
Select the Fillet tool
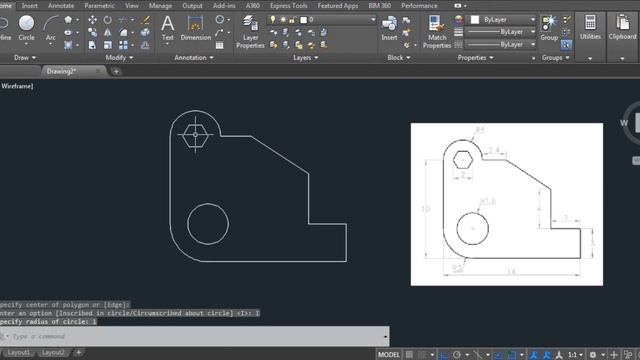pyautogui.click(x=123, y=32)
